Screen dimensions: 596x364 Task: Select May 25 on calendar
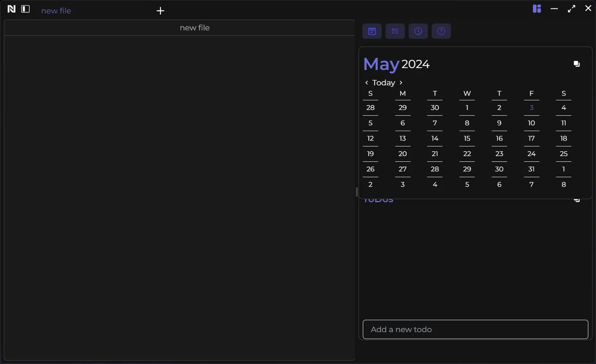[x=564, y=154]
